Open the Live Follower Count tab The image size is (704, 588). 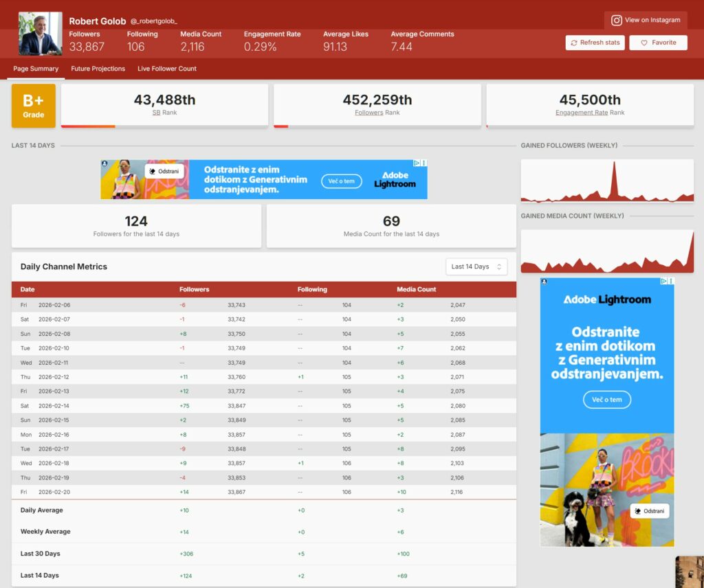tap(167, 69)
